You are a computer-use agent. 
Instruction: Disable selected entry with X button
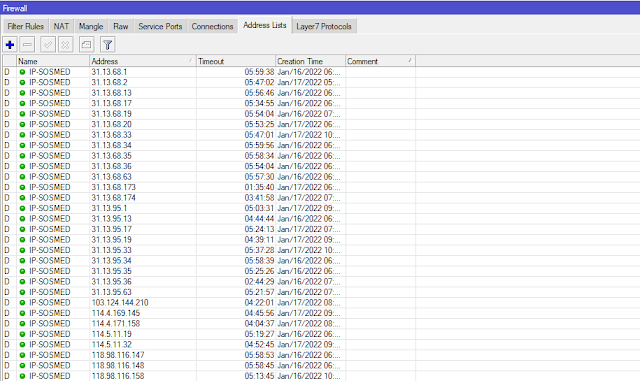click(x=65, y=45)
